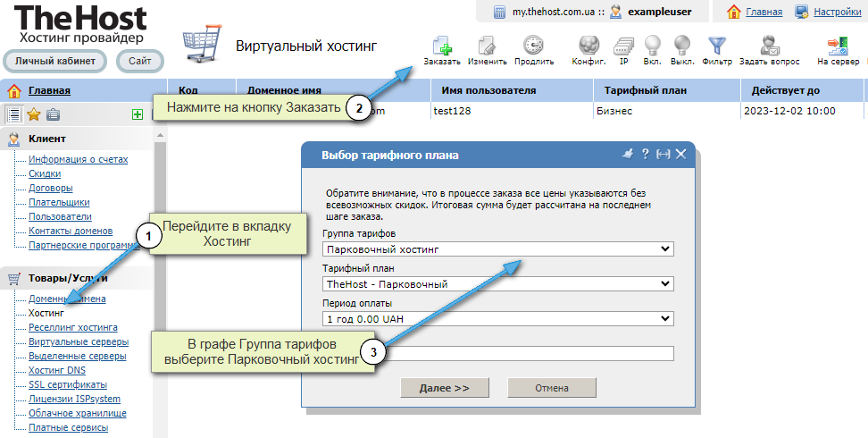Click the briefcase icon in sidebar toolbar
Screen dimensions: 868x438
coord(54,114)
